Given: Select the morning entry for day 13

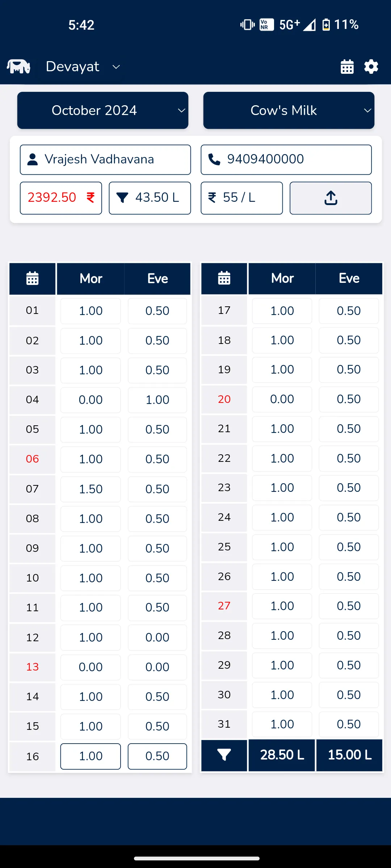Looking at the screenshot, I should point(91,667).
